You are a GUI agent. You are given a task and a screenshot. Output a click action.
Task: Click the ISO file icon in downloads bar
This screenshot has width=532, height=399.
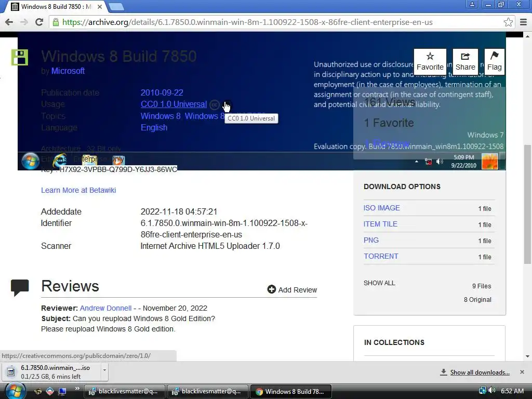tap(11, 372)
